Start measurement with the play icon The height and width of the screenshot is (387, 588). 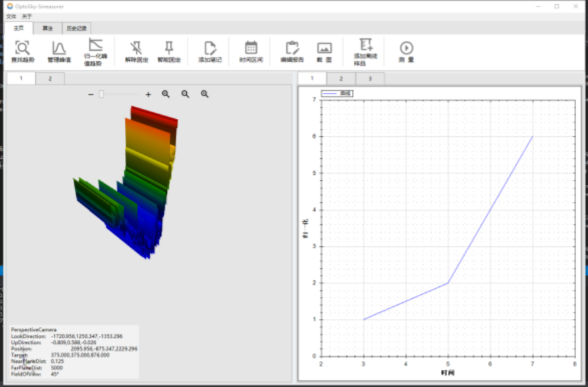[x=406, y=48]
